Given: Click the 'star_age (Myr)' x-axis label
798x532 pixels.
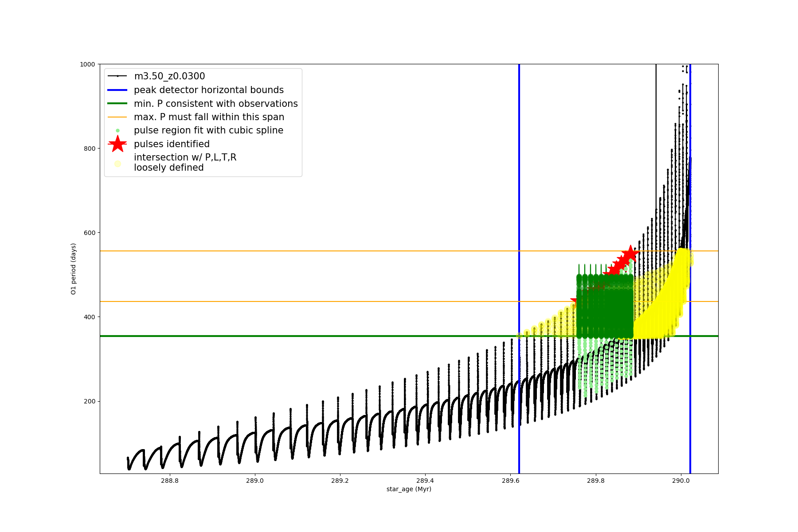Looking at the screenshot, I should (409, 489).
